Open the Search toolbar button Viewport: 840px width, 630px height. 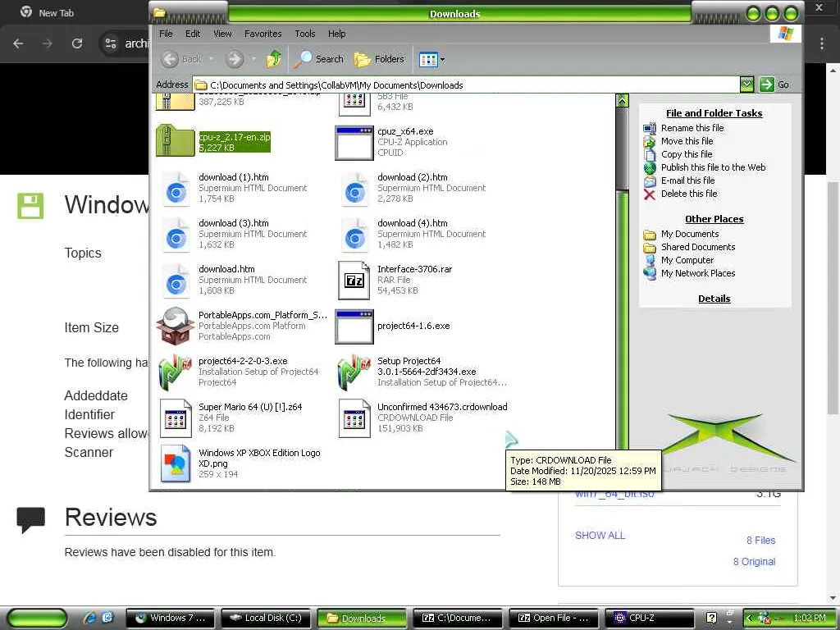click(x=319, y=59)
